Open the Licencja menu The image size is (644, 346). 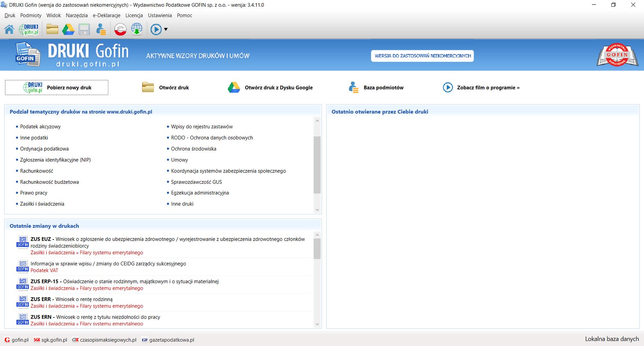point(134,15)
